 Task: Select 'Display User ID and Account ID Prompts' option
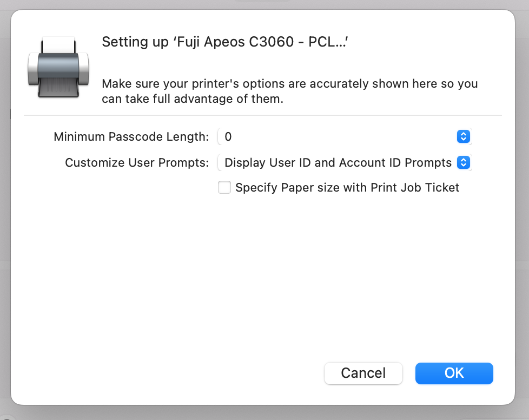tap(338, 162)
